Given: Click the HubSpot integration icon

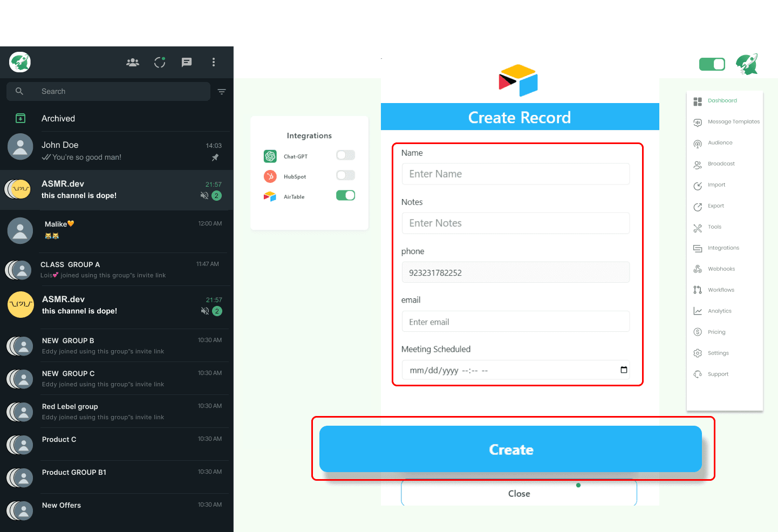Looking at the screenshot, I should pyautogui.click(x=270, y=176).
